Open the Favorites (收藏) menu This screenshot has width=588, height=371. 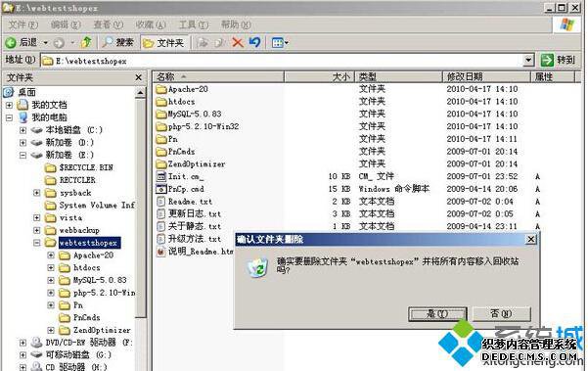click(151, 24)
